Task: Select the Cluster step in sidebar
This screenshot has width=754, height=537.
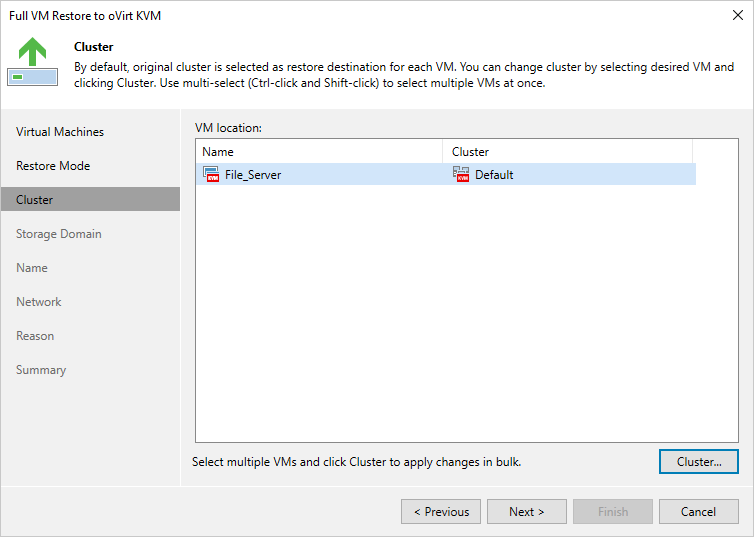Action: pos(35,200)
